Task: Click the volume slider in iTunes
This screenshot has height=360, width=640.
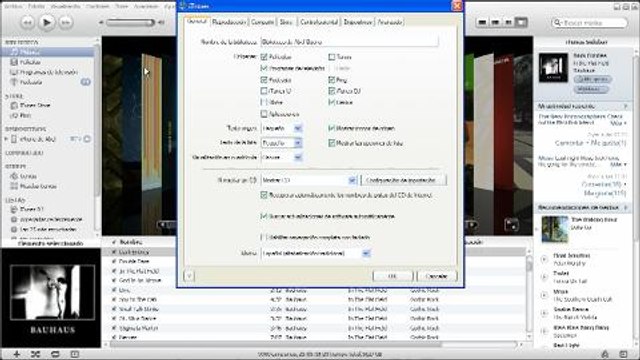Action: 130,22
